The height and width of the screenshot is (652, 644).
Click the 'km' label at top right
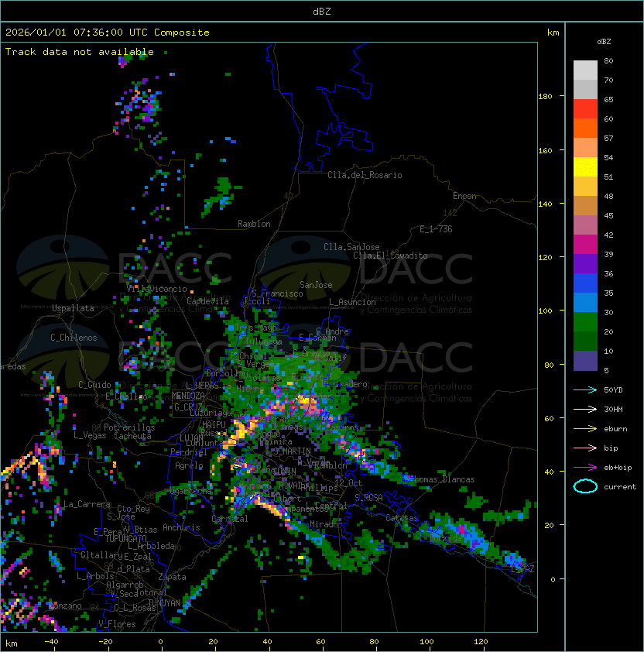553,33
